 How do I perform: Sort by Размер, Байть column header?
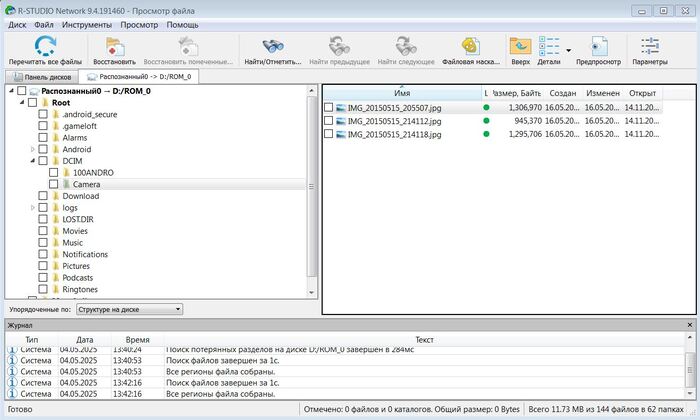click(517, 93)
